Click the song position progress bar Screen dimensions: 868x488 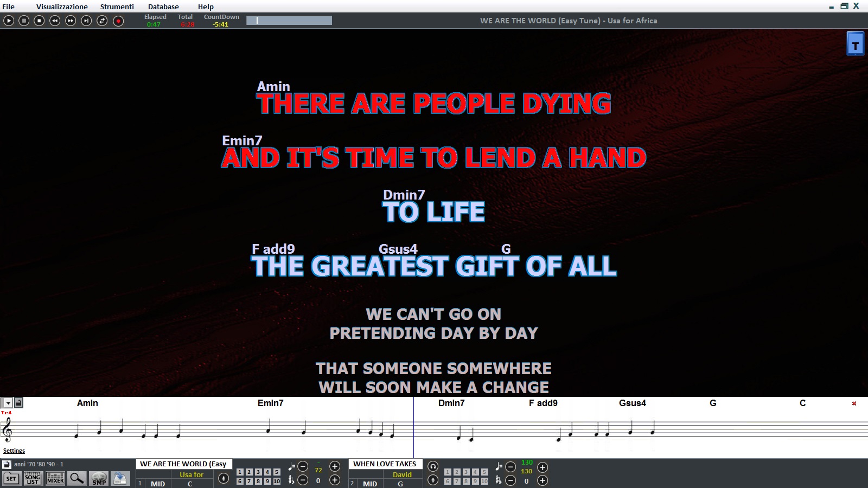pos(289,20)
